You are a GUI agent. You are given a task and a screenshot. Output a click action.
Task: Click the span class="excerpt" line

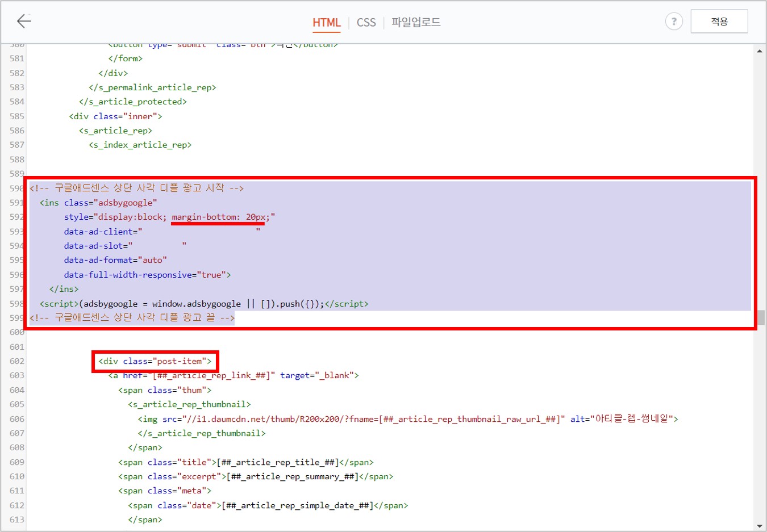[x=256, y=476]
